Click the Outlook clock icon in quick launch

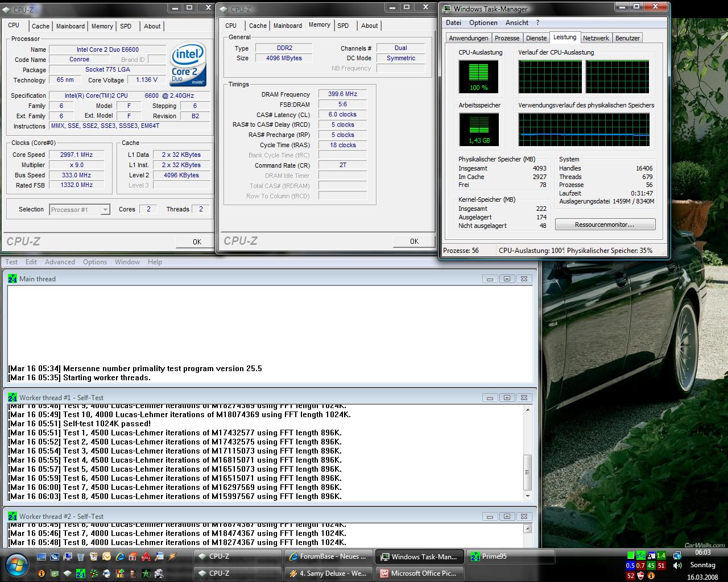pos(106,557)
